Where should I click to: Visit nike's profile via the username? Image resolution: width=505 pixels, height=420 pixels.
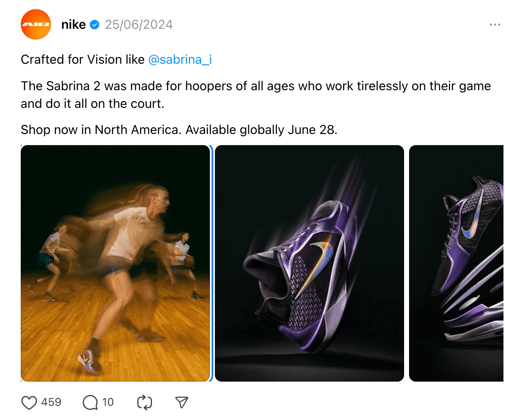pyautogui.click(x=73, y=24)
